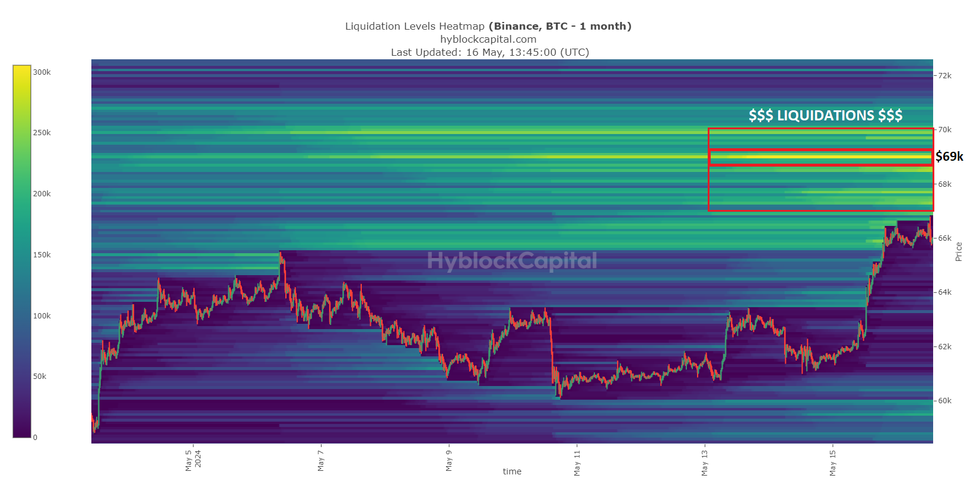
Task: Click the HyblockCapital watermark in the chart
Action: tap(512, 261)
